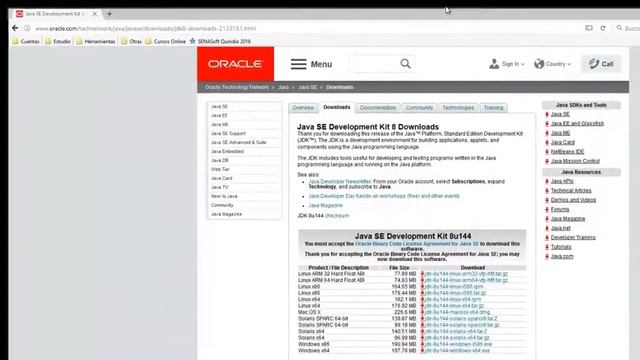The height and width of the screenshot is (360, 640).
Task: Open Developer Training sidebar link
Action: [x=573, y=238]
